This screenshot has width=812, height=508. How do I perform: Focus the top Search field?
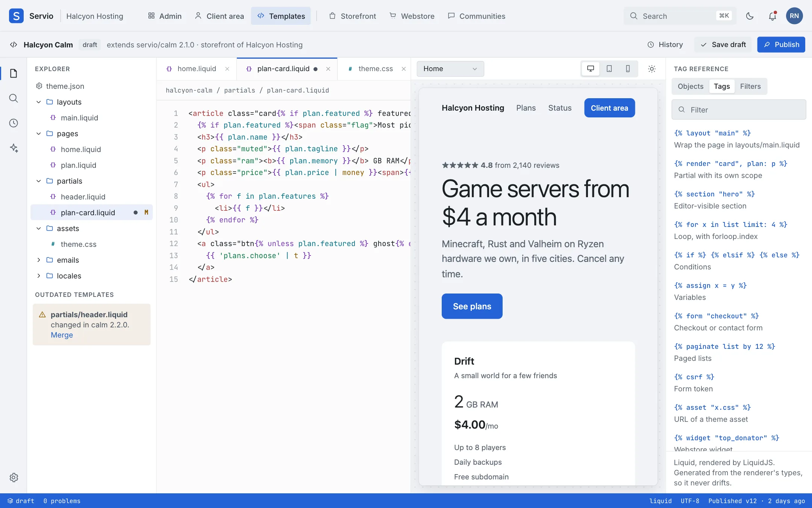[680, 16]
